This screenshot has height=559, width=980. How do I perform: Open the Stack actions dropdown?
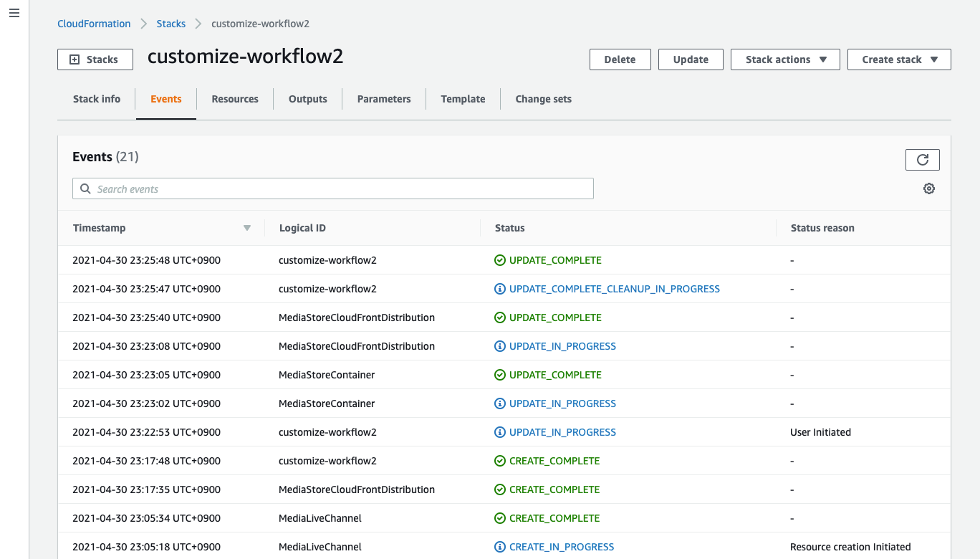784,59
